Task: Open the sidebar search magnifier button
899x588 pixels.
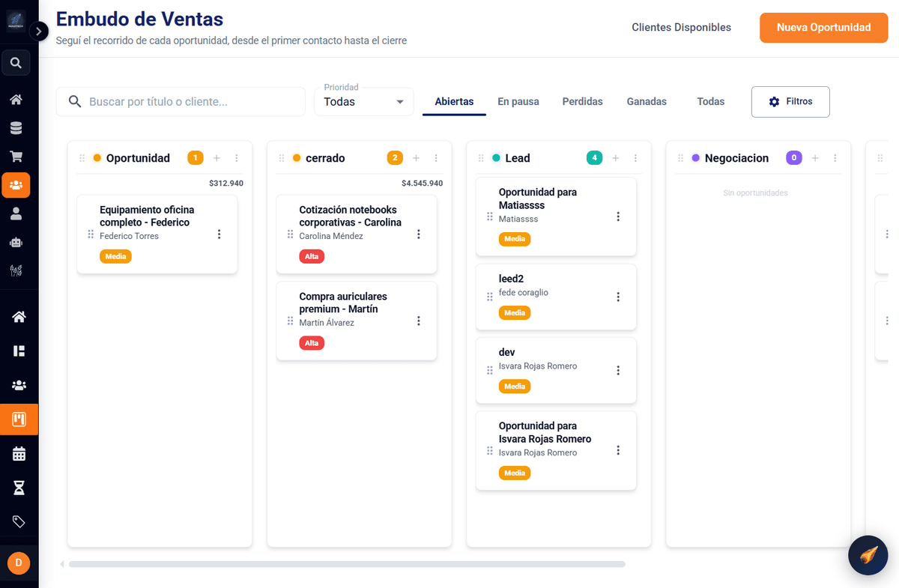Action: (16, 63)
